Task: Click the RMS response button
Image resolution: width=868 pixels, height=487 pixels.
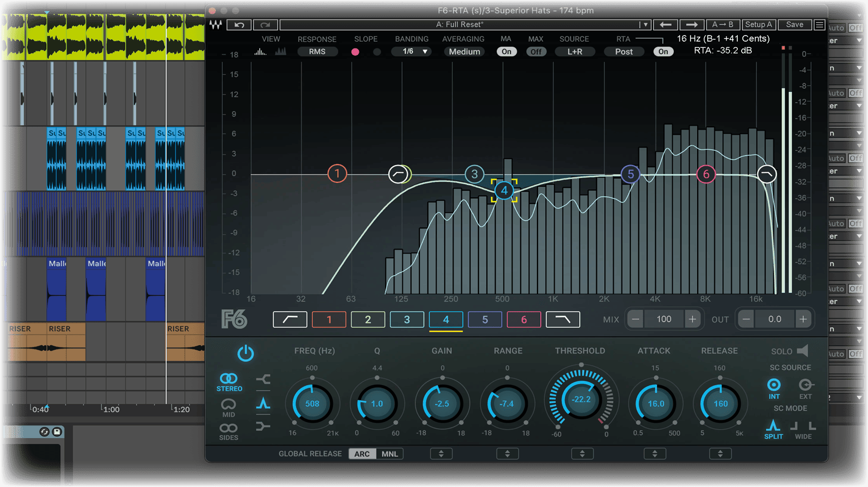Action: tap(317, 52)
